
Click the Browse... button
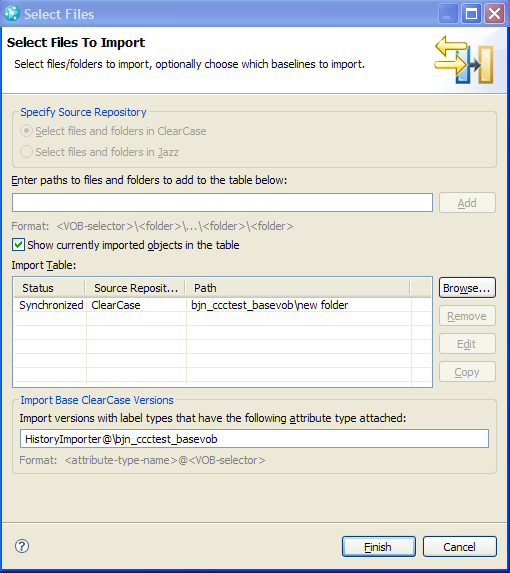(x=467, y=288)
